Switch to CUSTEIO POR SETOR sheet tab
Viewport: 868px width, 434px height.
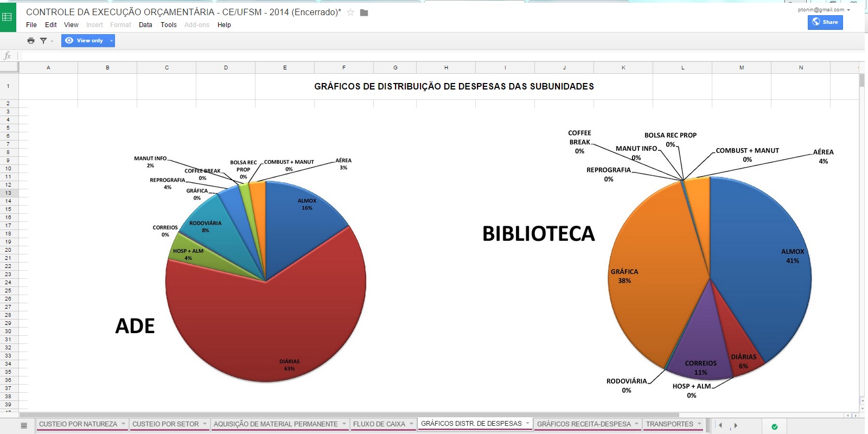(165, 424)
